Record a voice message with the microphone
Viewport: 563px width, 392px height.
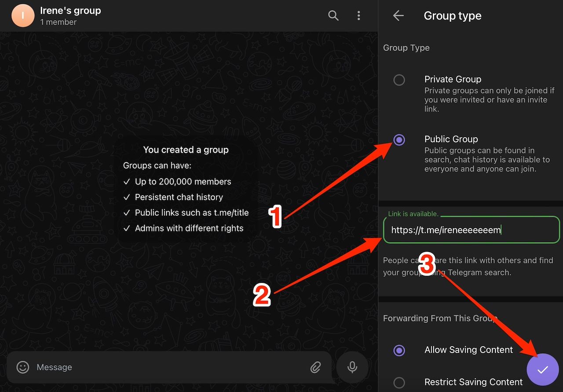click(352, 367)
